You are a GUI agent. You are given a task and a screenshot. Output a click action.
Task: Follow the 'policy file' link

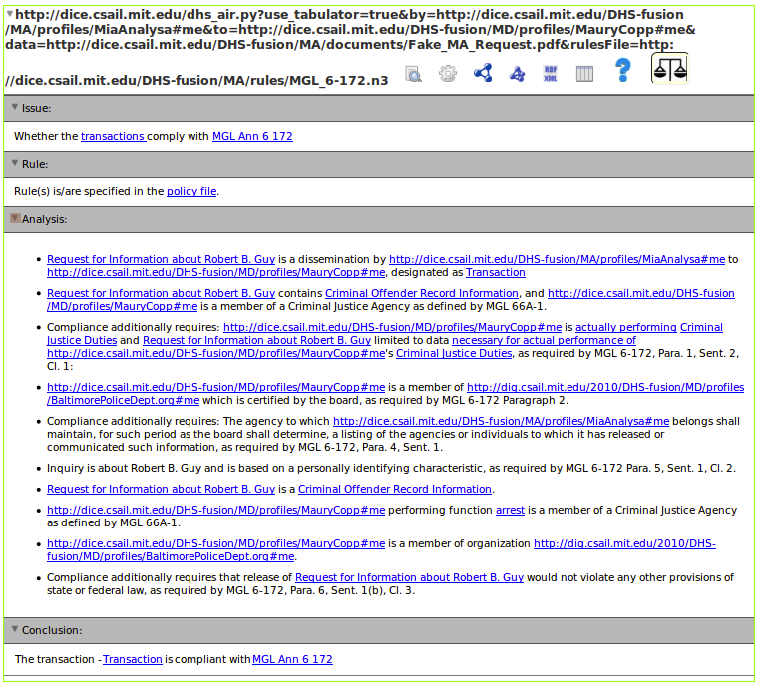point(191,191)
